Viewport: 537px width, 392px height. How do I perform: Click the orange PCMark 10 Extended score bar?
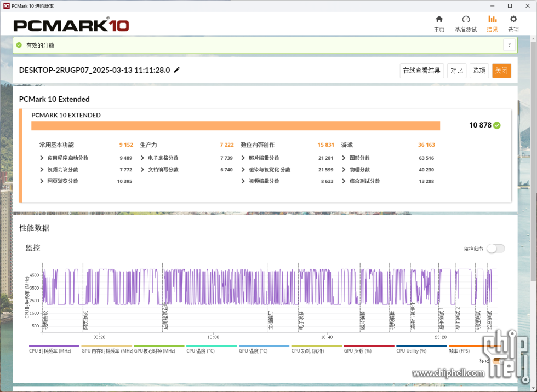(x=236, y=125)
